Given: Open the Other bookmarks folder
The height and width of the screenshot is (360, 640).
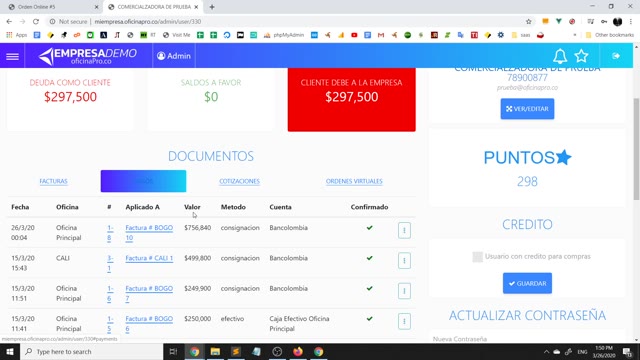Looking at the screenshot, I should coord(610,35).
